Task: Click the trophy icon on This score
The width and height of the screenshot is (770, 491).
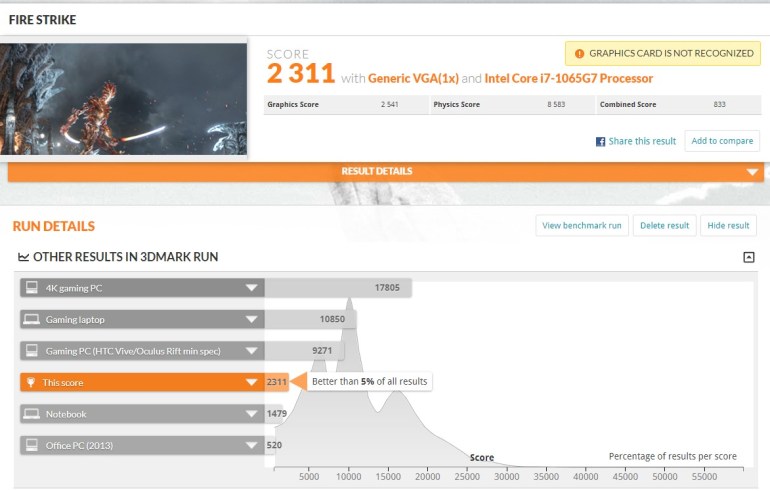Action: point(30,382)
